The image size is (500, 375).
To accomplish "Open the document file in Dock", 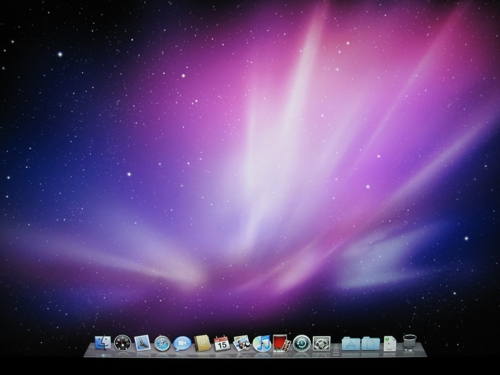I will pos(390,344).
